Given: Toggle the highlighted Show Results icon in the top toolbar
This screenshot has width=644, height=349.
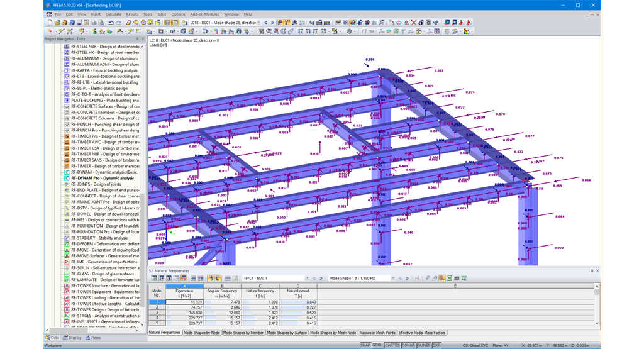Looking at the screenshot, I should (280, 23).
